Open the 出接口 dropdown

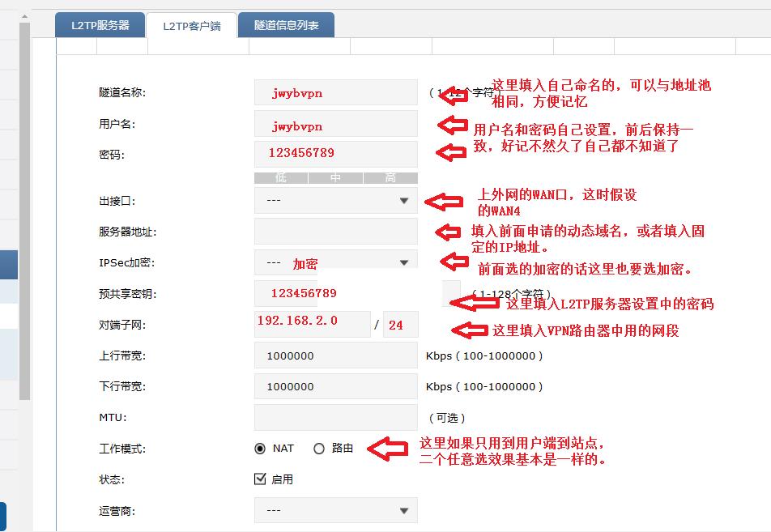coord(335,200)
